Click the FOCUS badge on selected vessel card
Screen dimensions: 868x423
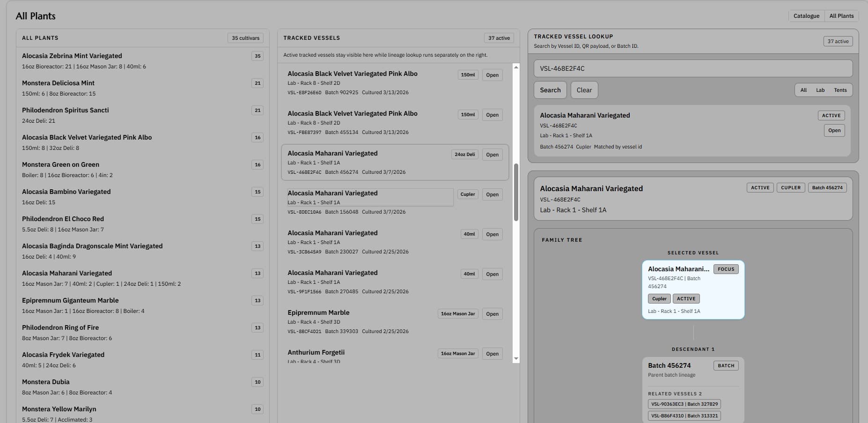726,269
